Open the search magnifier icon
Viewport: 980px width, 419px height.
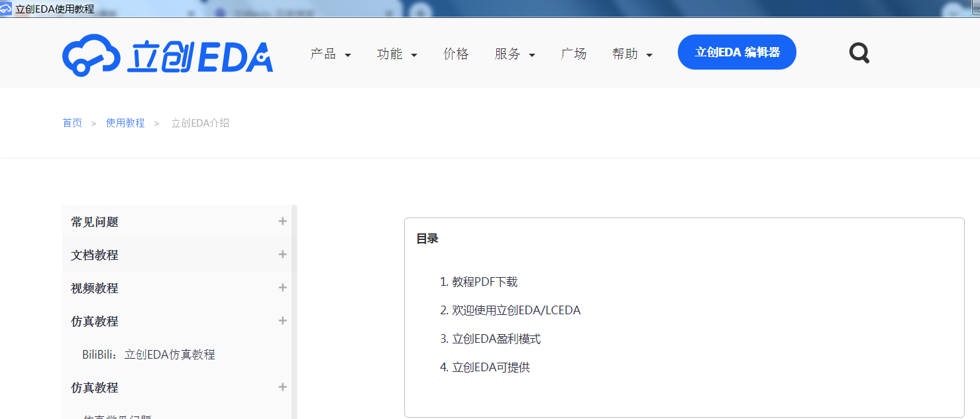click(x=859, y=53)
